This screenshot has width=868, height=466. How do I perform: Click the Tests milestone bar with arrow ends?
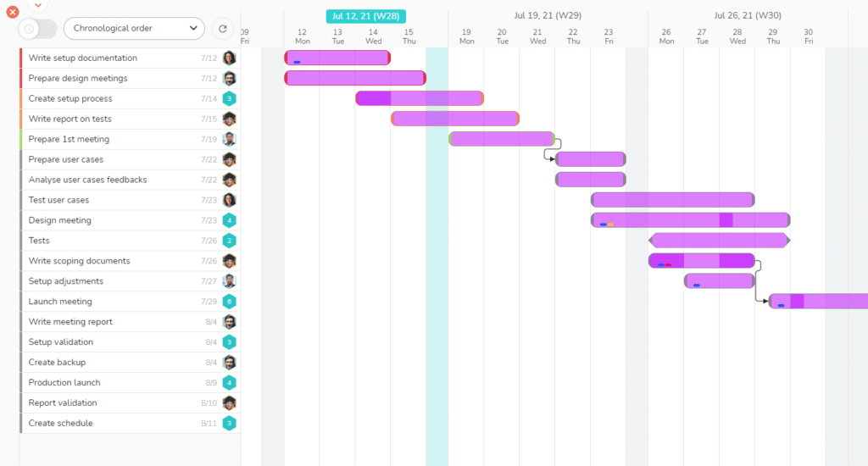coord(719,241)
